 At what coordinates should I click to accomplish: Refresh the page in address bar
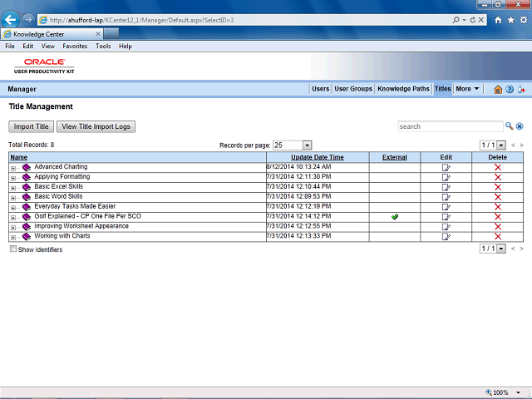tap(473, 20)
